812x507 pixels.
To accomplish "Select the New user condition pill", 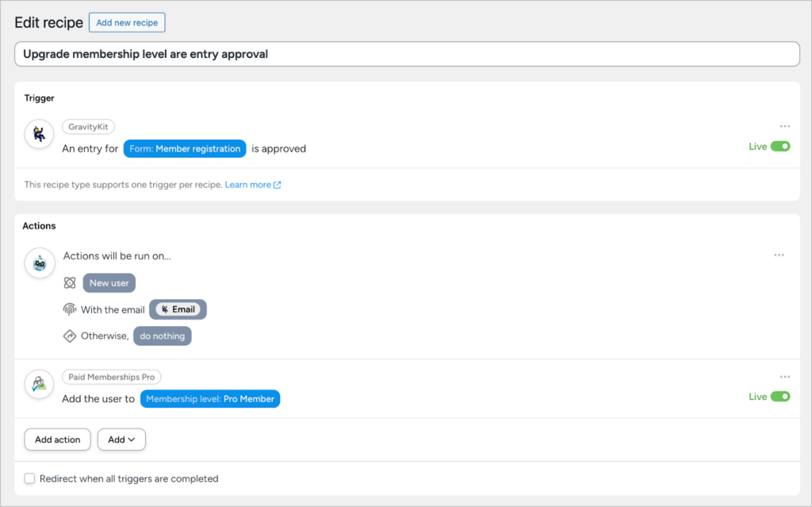I will [109, 282].
